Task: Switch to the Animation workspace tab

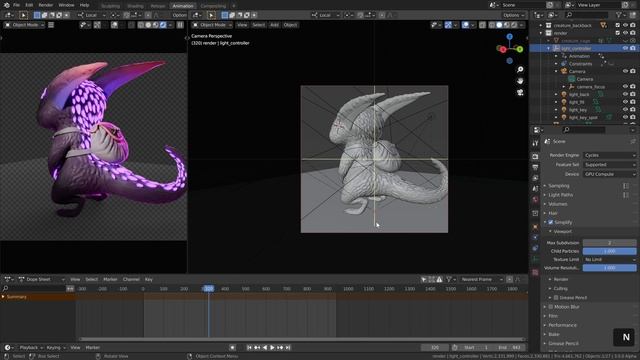Action: (x=183, y=6)
